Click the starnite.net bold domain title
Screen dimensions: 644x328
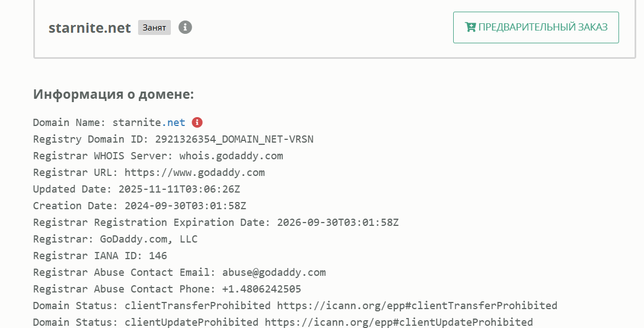90,28
